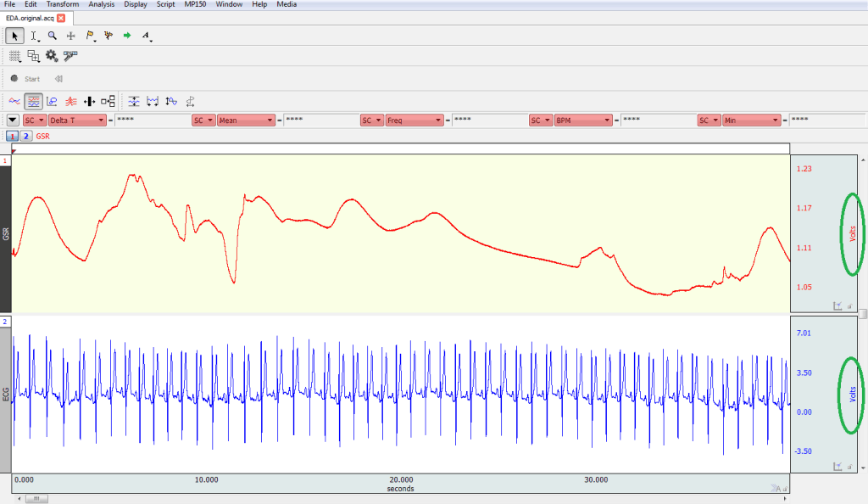Viewport: 868px width, 504px height.
Task: Open the Min measurement dropdown
Action: pyautogui.click(x=751, y=120)
